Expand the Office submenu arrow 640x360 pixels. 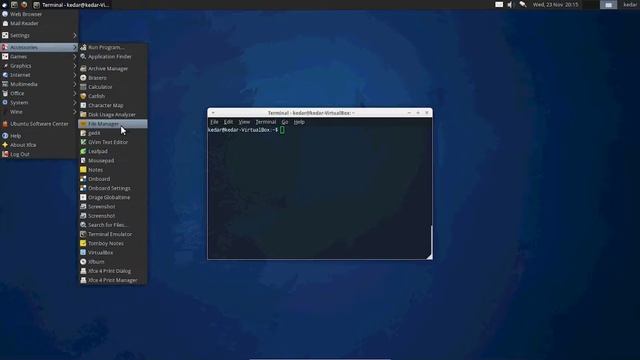pos(75,93)
